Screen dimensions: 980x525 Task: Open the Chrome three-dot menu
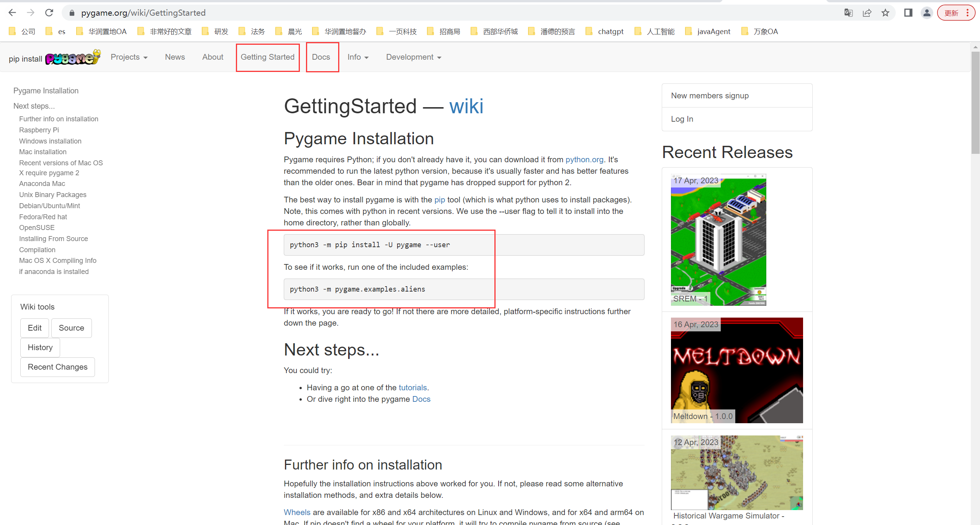click(x=967, y=13)
